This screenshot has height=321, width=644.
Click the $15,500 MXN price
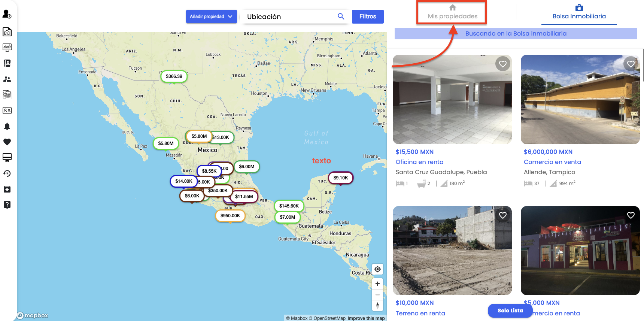pyautogui.click(x=414, y=152)
